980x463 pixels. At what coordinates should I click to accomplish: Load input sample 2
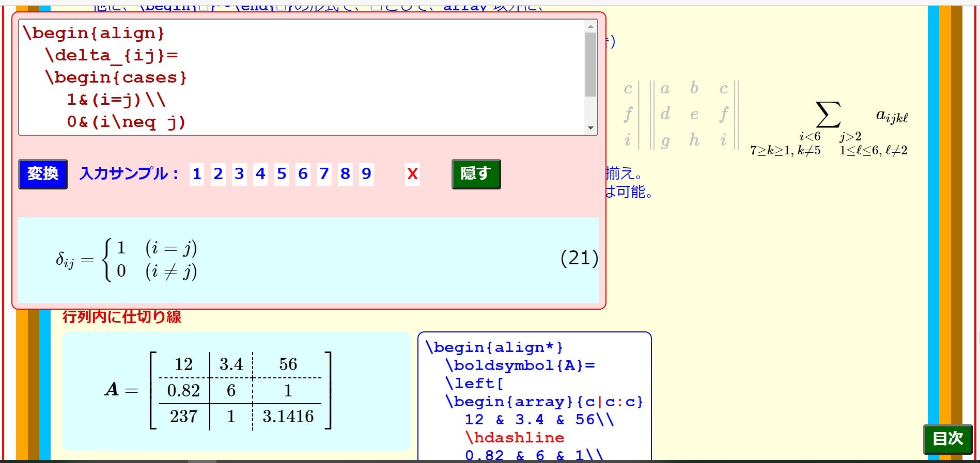[218, 174]
